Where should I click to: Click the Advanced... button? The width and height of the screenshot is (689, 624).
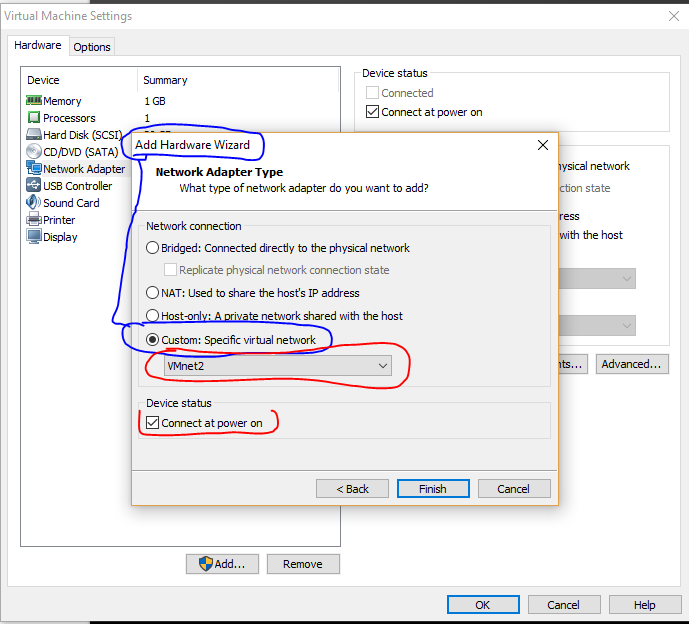632,364
